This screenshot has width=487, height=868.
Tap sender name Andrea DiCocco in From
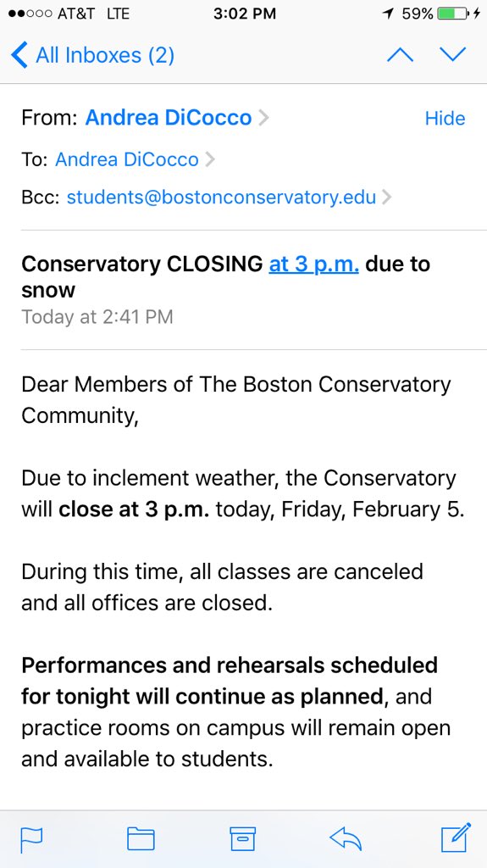(x=169, y=118)
